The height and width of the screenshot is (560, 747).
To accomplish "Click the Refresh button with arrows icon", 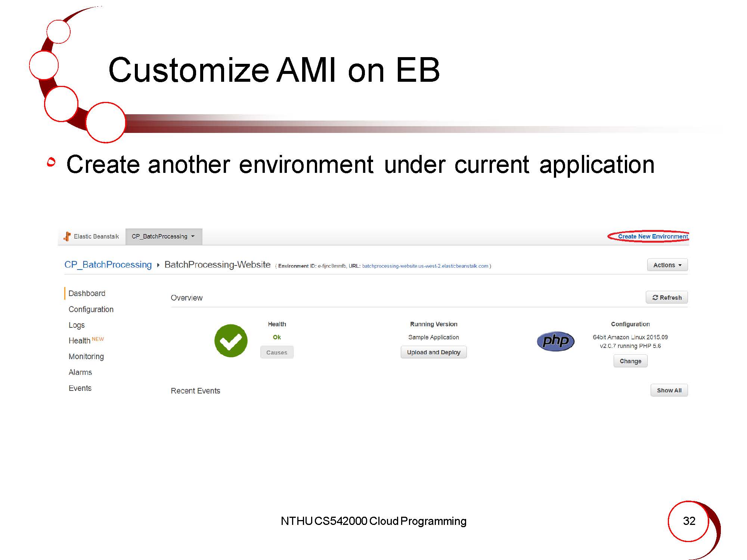I will (x=667, y=298).
